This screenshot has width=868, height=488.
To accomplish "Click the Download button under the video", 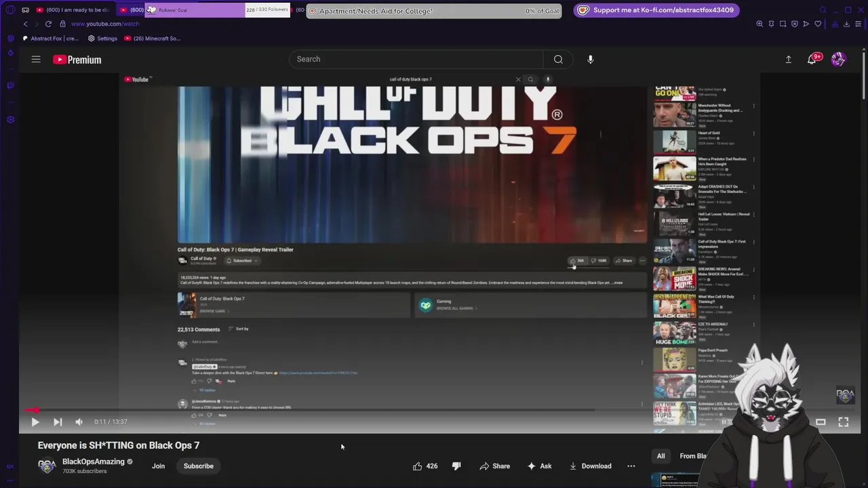I will point(590,466).
